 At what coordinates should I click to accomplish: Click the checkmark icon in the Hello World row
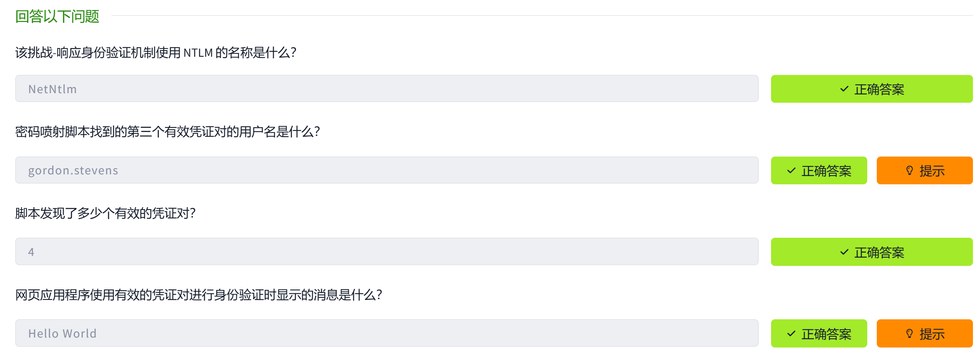[791, 333]
